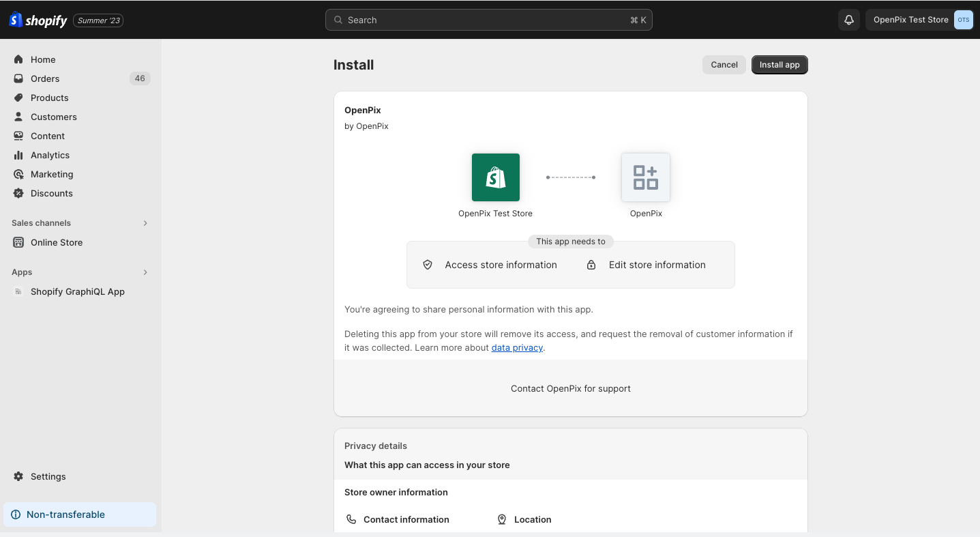This screenshot has width=980, height=537.
Task: Select the Analytics bar-chart icon
Action: [18, 155]
